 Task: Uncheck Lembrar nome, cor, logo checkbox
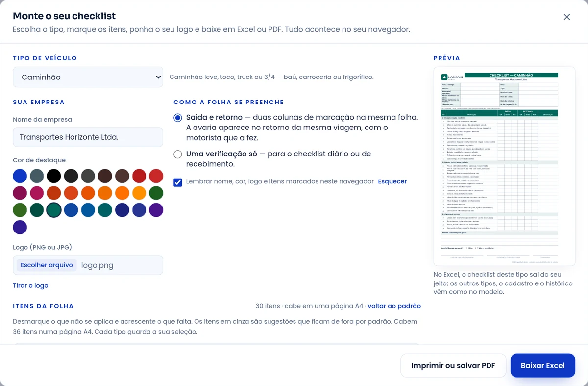tap(178, 182)
